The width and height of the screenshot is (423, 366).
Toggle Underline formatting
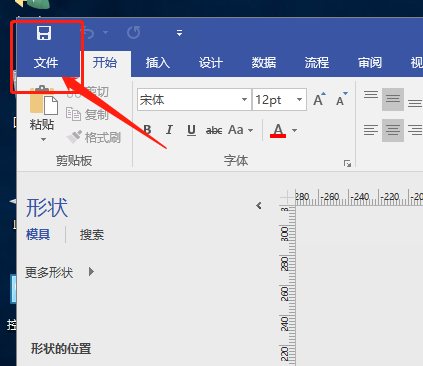click(191, 130)
